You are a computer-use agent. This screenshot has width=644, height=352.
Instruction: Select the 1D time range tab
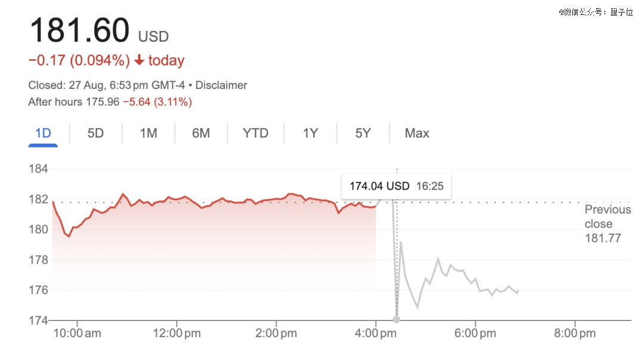43,133
